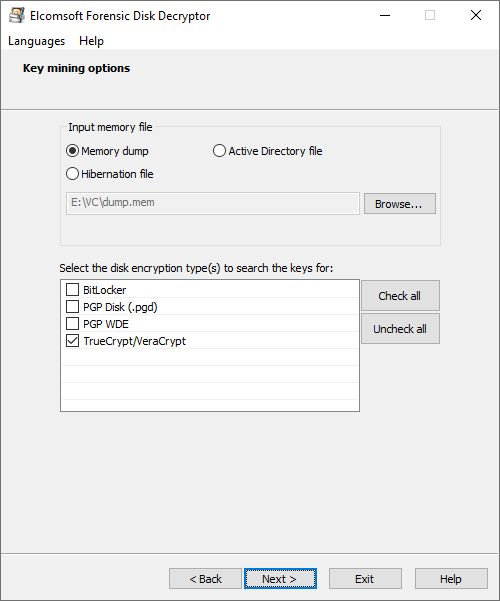Proceed with the Next > button
This screenshot has height=601, width=500.
point(280,578)
